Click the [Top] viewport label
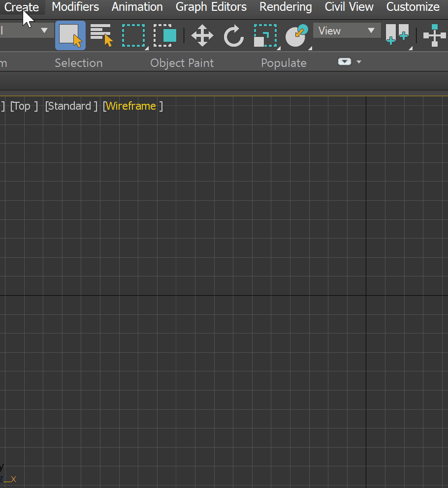The image size is (448, 488). (x=23, y=106)
